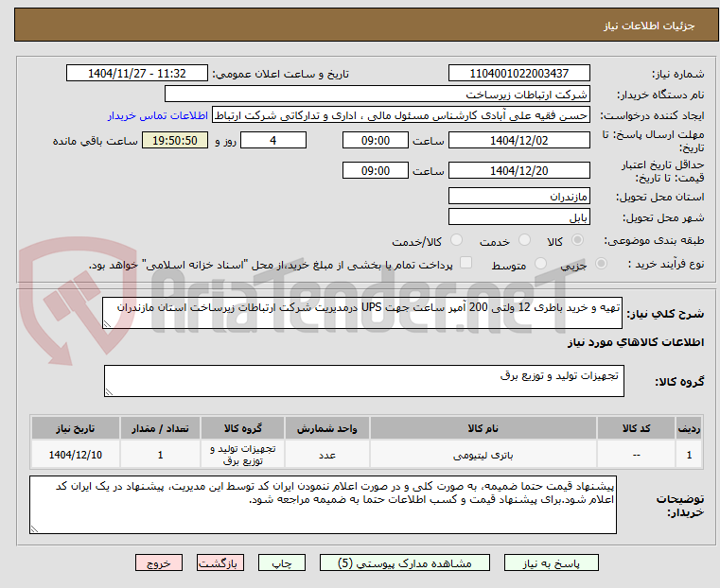Click the شماره نیاز field 1104001022003437
Screen dimensions: 720x588
point(518,74)
